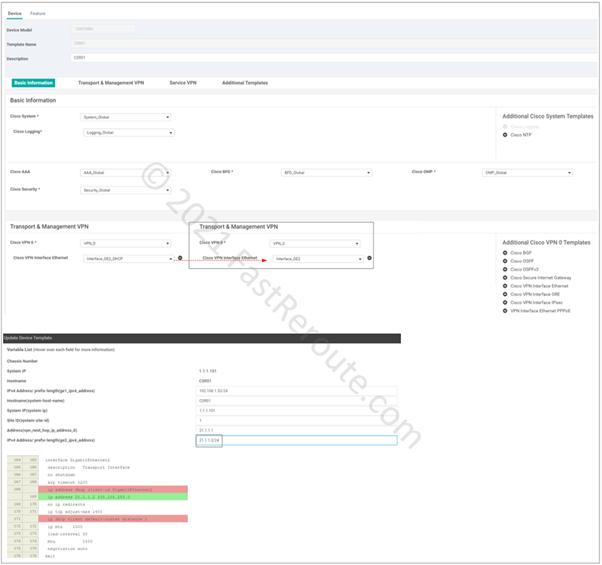Screen dimensions: 602x565
Task: Click the 'ip tcp adjust-mss 1400' line
Action: [x=75, y=512]
